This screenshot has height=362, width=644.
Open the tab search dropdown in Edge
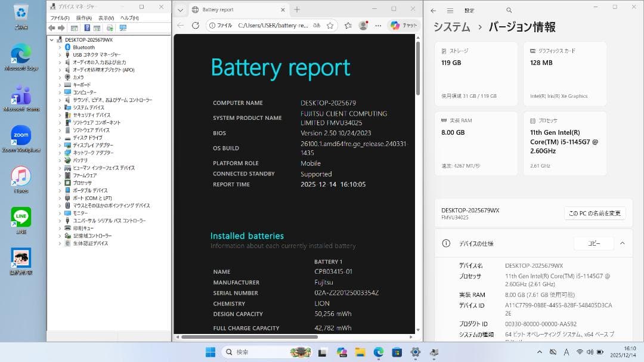click(x=179, y=10)
